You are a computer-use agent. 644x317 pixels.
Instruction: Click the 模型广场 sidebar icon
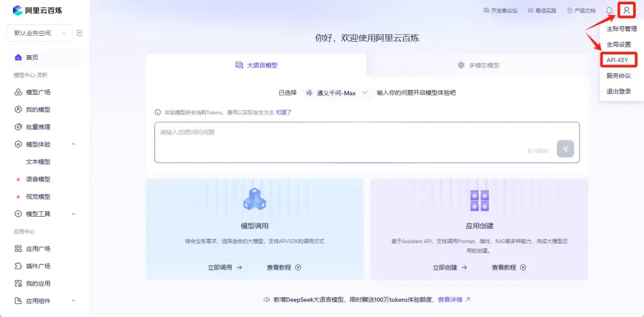tap(18, 92)
